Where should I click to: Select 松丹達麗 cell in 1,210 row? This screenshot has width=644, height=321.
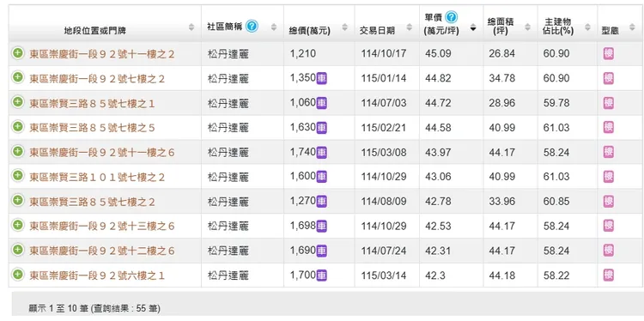228,54
